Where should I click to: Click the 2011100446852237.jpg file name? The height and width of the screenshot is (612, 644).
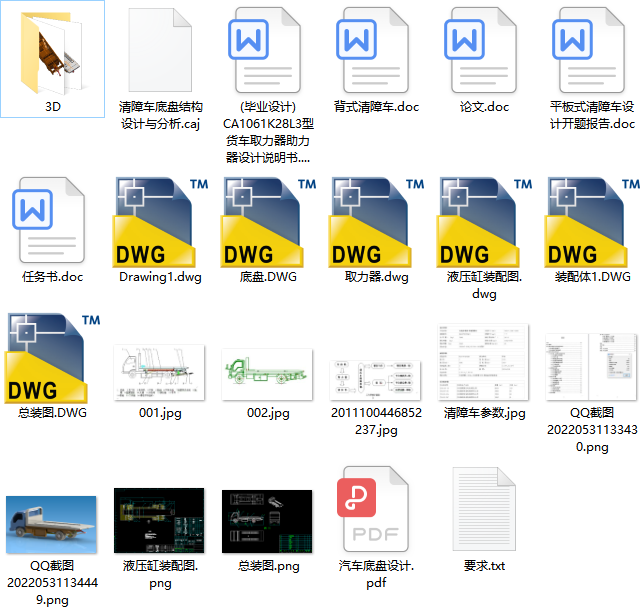pyautogui.click(x=376, y=421)
